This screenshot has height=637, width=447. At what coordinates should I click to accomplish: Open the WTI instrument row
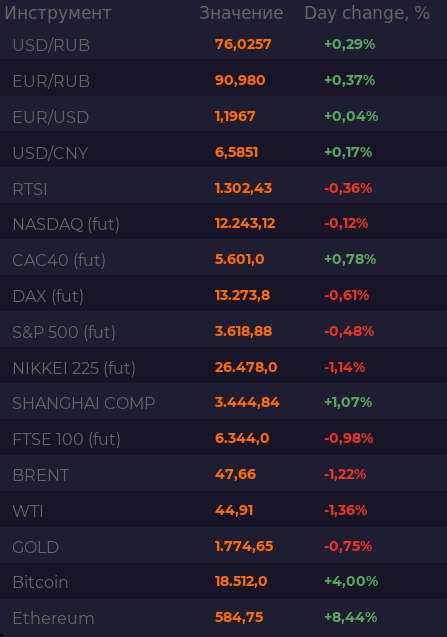224,510
